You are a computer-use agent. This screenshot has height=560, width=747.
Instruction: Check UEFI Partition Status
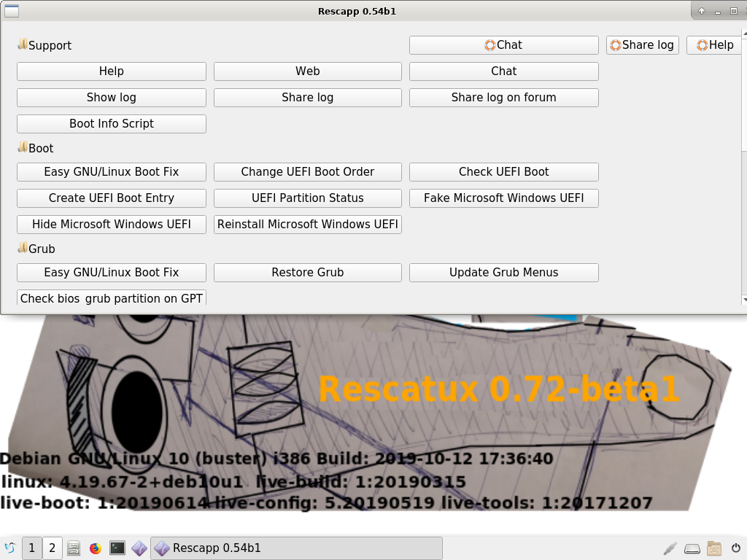pyautogui.click(x=307, y=198)
